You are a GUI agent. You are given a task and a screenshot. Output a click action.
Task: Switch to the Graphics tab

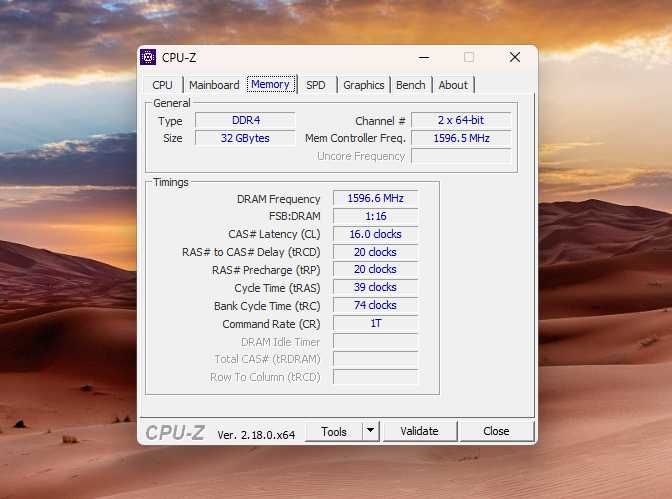(363, 85)
